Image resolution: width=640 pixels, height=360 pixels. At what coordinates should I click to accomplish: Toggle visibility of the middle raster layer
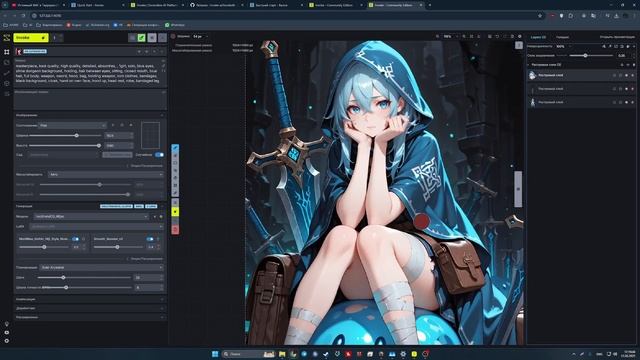(x=627, y=89)
